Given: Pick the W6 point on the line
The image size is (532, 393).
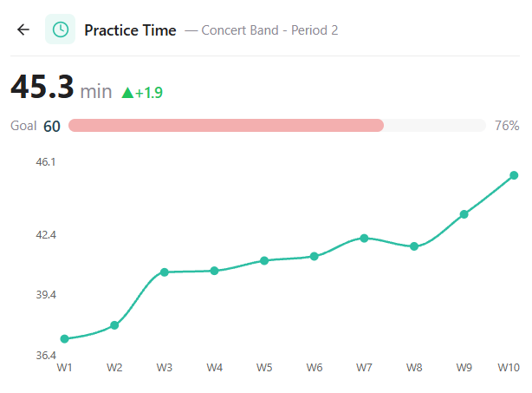Looking at the screenshot, I should [315, 256].
